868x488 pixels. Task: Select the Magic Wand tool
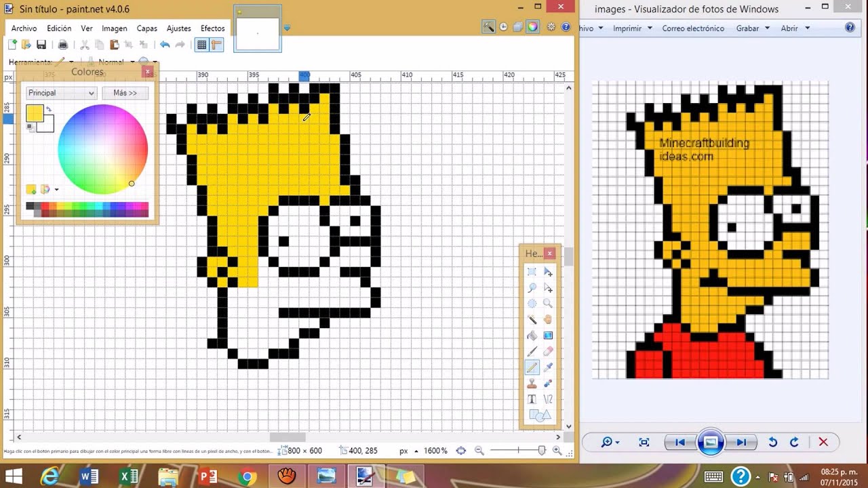532,319
